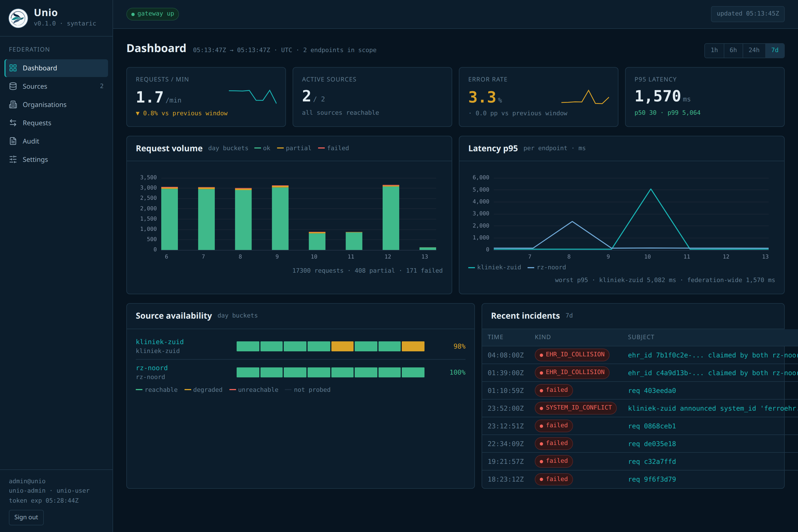Click the Dashboard grid icon in sidebar

[13, 68]
